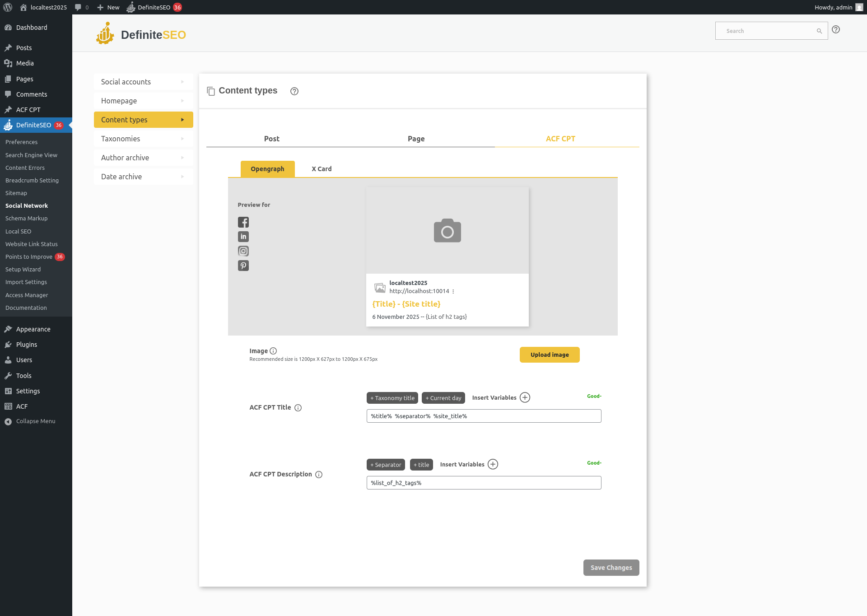Expand Taxonomies section arrow

click(x=182, y=139)
